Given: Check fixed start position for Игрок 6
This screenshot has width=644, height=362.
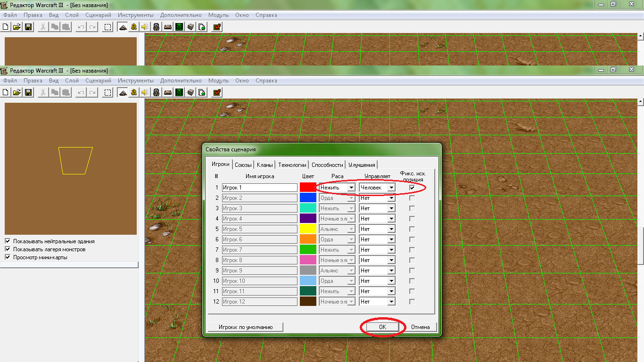Looking at the screenshot, I should 412,239.
